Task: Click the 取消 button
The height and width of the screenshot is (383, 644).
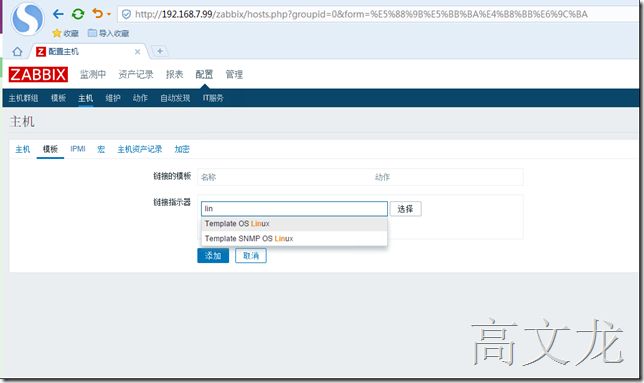Action: click(x=251, y=256)
